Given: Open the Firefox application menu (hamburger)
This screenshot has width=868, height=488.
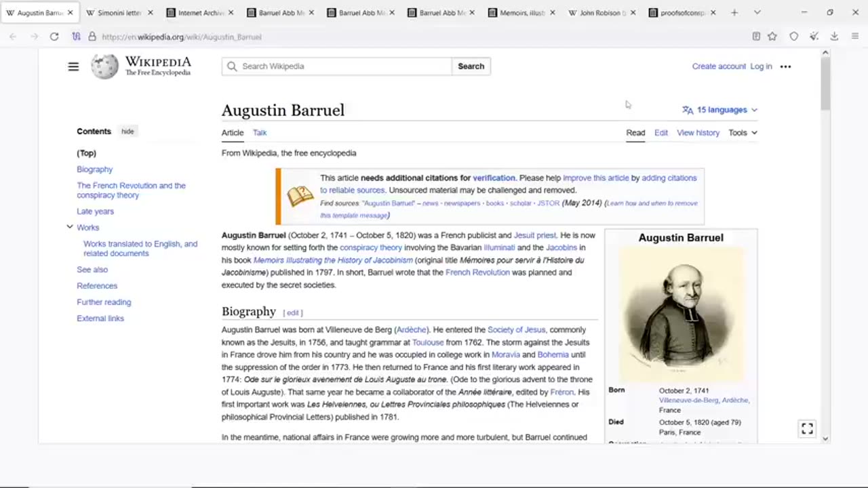Looking at the screenshot, I should (x=855, y=37).
